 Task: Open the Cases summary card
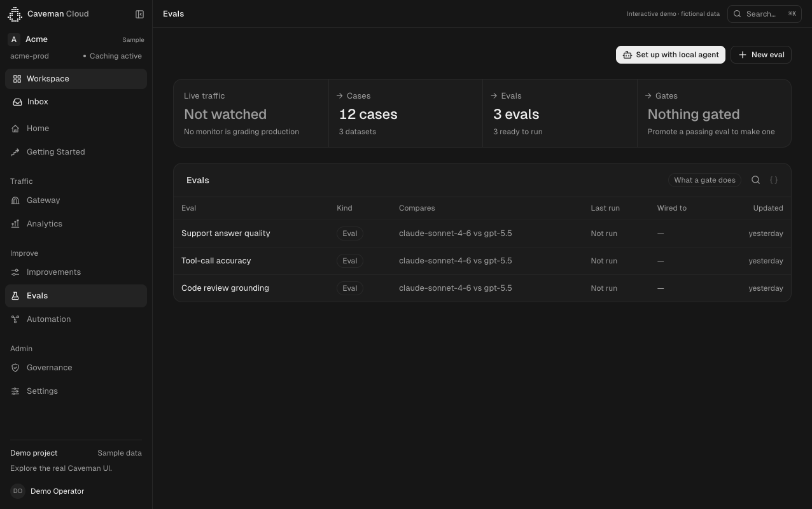click(405, 113)
